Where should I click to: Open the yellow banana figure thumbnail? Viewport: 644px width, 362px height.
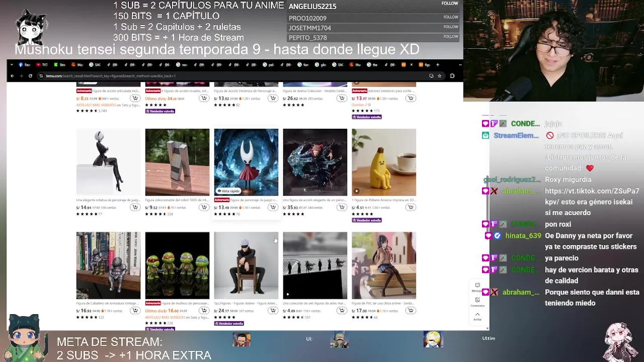(384, 162)
